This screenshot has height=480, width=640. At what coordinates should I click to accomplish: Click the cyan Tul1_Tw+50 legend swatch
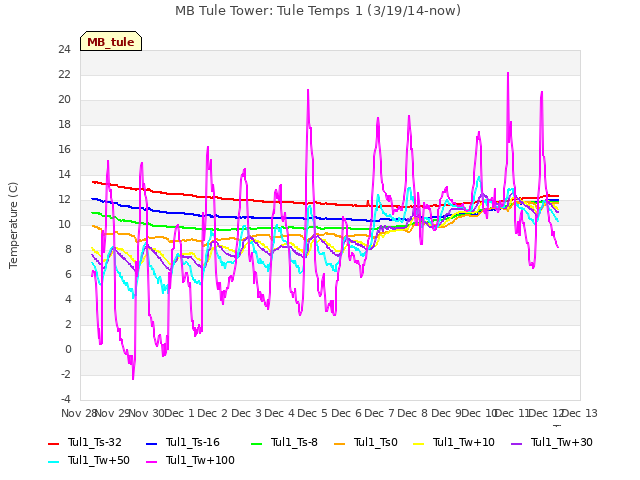click(53, 462)
